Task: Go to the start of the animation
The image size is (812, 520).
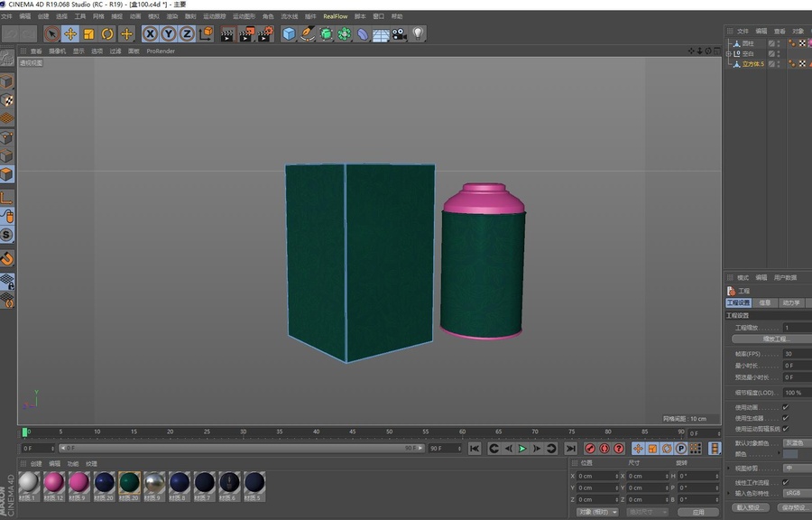Action: [475, 449]
